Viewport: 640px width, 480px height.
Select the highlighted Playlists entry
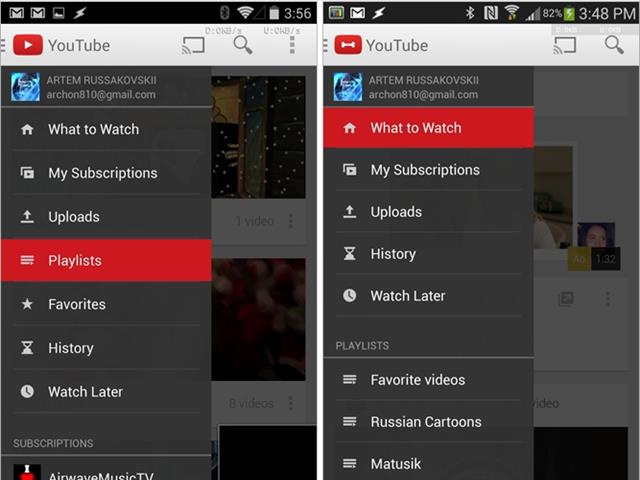click(106, 260)
